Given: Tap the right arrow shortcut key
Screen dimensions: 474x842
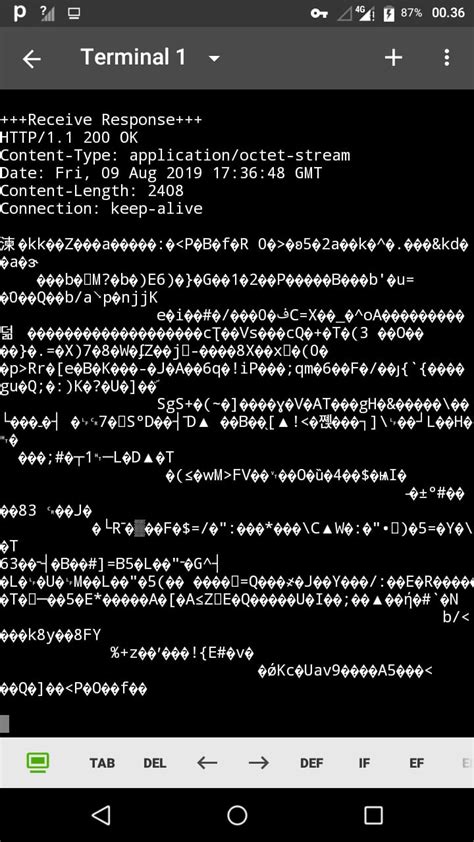Looking at the screenshot, I should coord(259,763).
